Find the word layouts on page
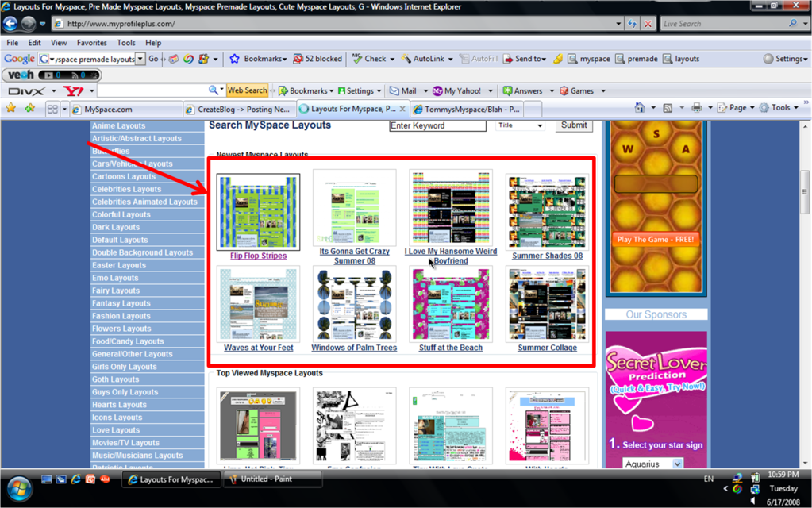Screen dimensions: 812x508 (681, 59)
